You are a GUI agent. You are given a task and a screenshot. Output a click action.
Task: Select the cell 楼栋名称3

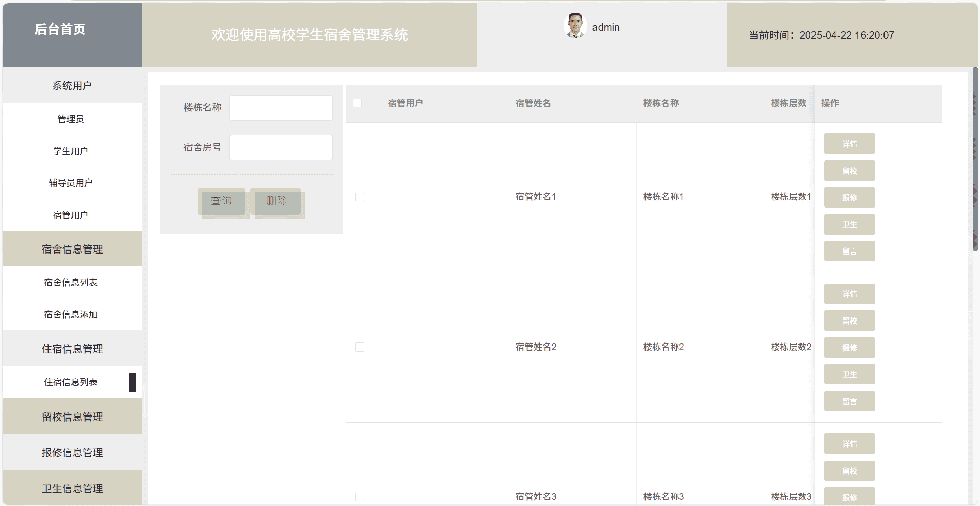pyautogui.click(x=663, y=497)
